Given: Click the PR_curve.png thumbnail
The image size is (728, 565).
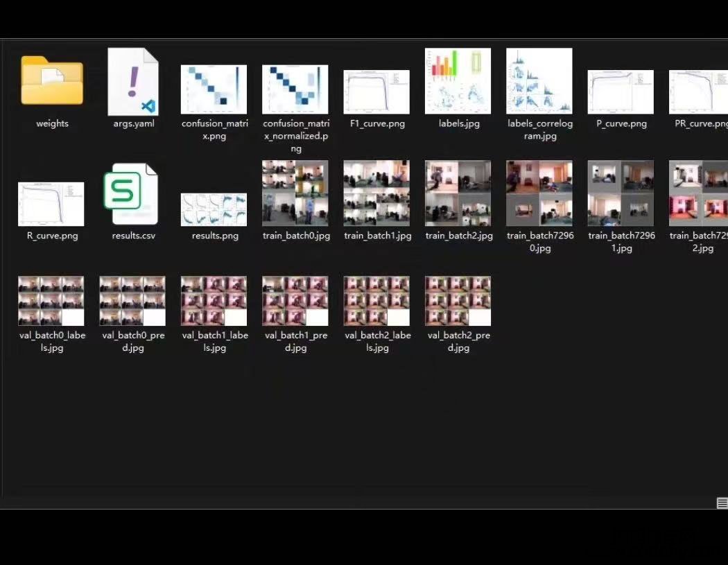Looking at the screenshot, I should point(698,92).
